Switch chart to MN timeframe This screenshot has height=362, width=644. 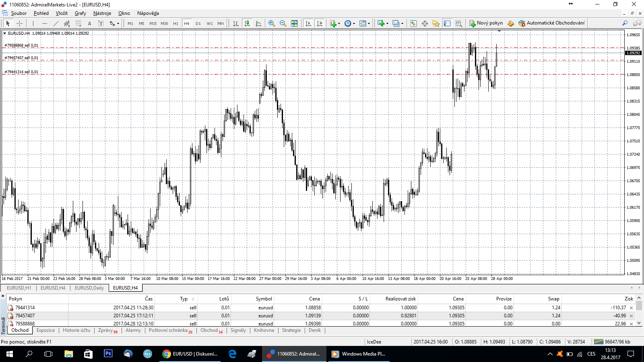(221, 23)
